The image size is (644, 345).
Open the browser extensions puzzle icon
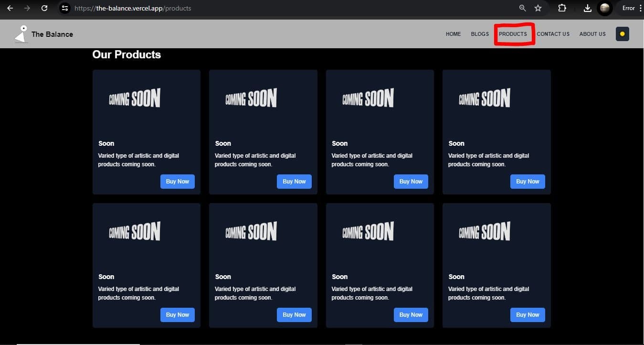click(562, 8)
